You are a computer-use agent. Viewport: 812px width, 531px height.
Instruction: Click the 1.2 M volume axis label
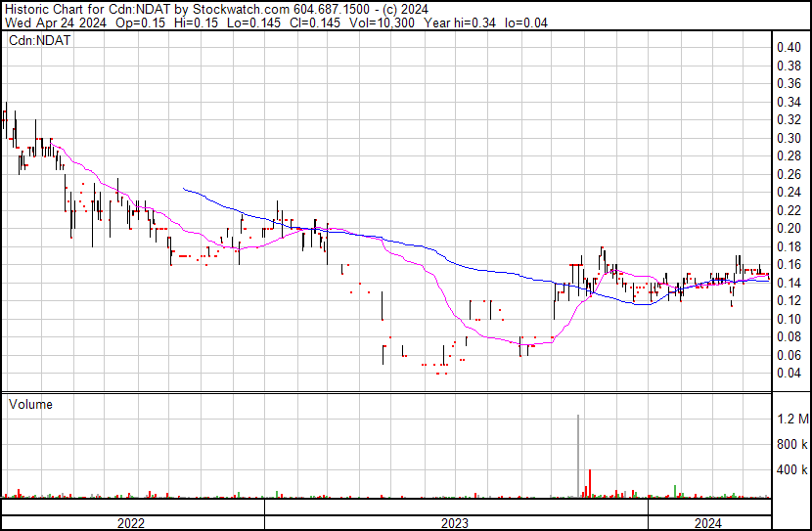[792, 420]
